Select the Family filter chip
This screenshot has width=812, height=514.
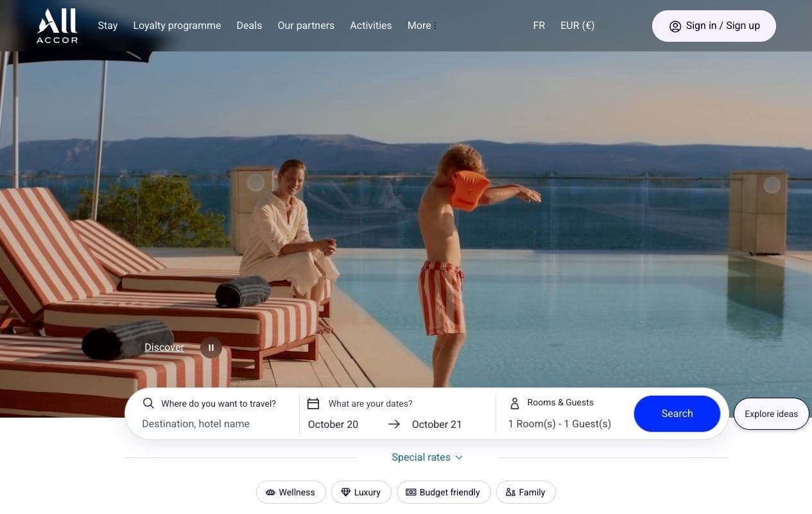point(526,492)
